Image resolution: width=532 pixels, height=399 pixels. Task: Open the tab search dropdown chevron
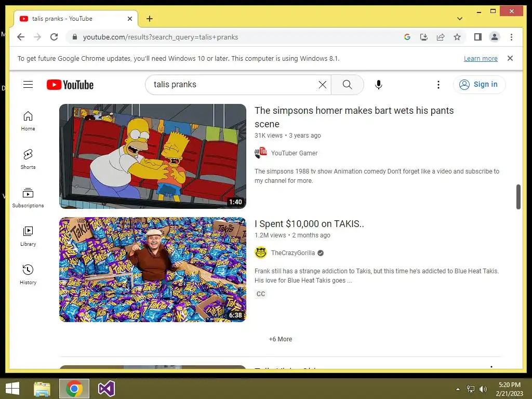[460, 19]
